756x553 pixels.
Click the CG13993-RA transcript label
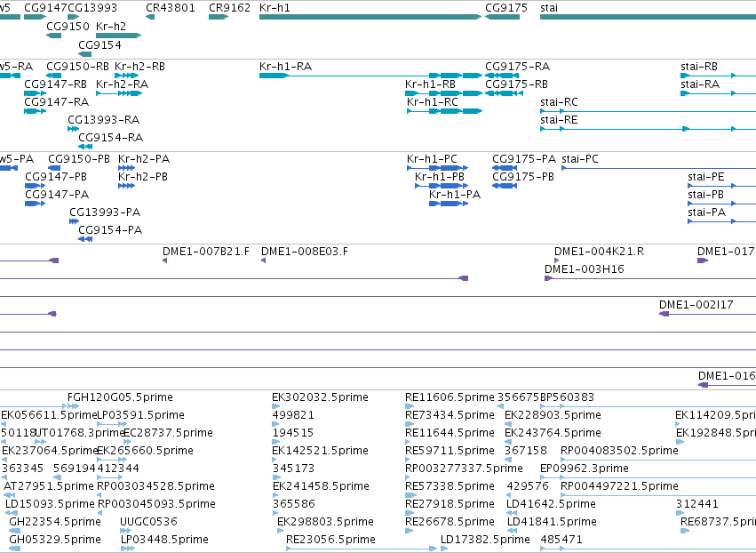pyautogui.click(x=103, y=120)
